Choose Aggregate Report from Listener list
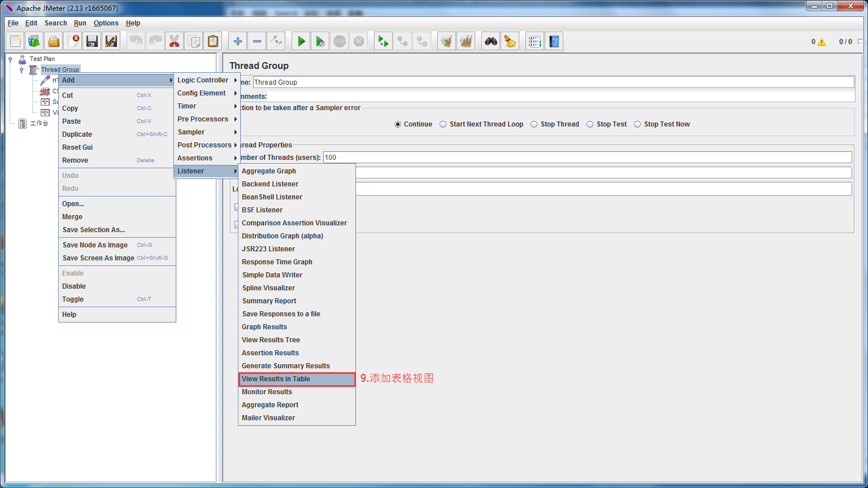 [297, 405]
